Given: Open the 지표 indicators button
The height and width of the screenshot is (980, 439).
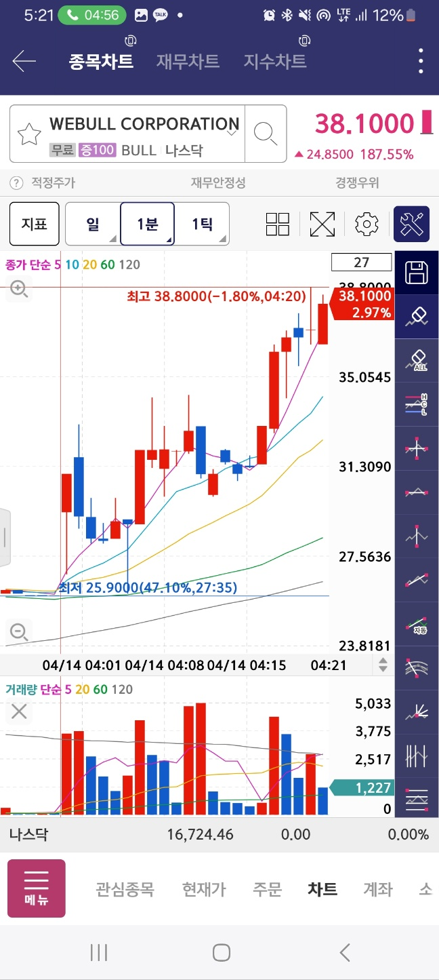Looking at the screenshot, I should (x=34, y=224).
